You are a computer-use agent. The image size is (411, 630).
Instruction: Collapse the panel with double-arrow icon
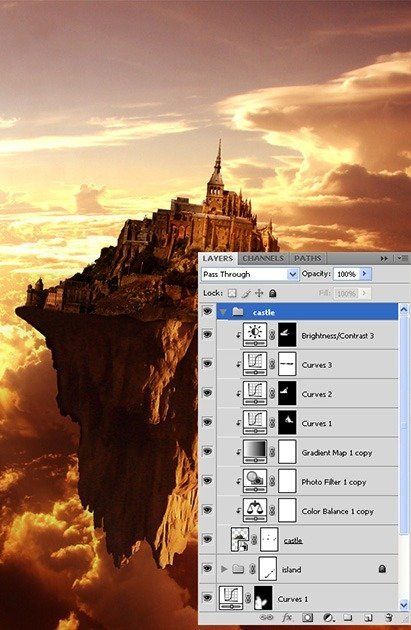pos(384,258)
